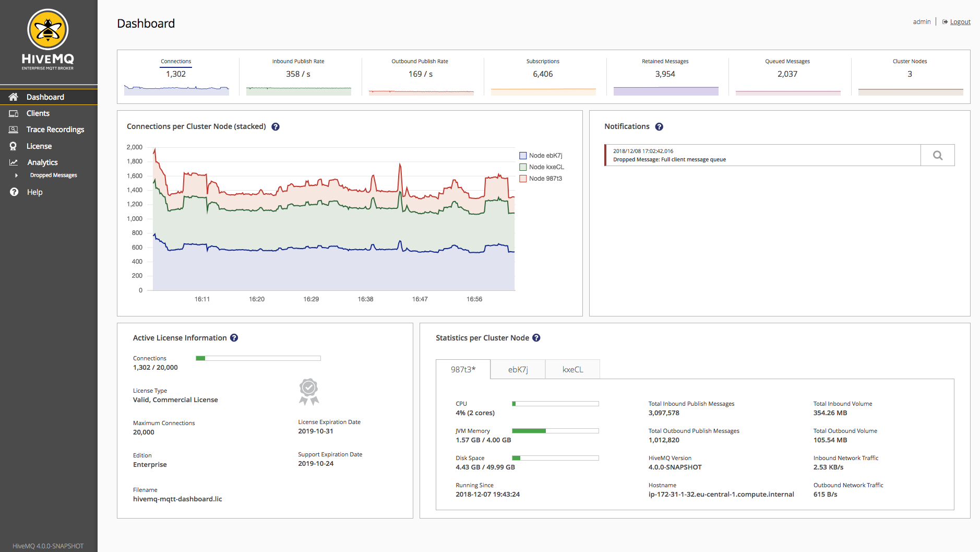Switch to the 987t3* node tab
The height and width of the screenshot is (552, 980).
click(463, 369)
